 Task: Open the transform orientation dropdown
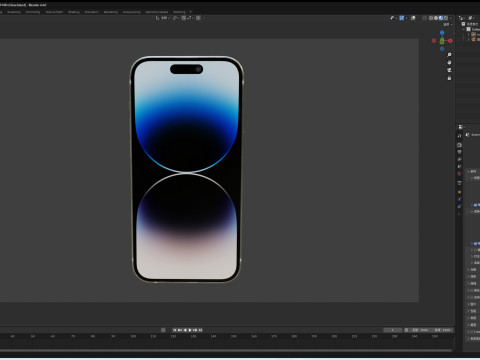click(162, 18)
